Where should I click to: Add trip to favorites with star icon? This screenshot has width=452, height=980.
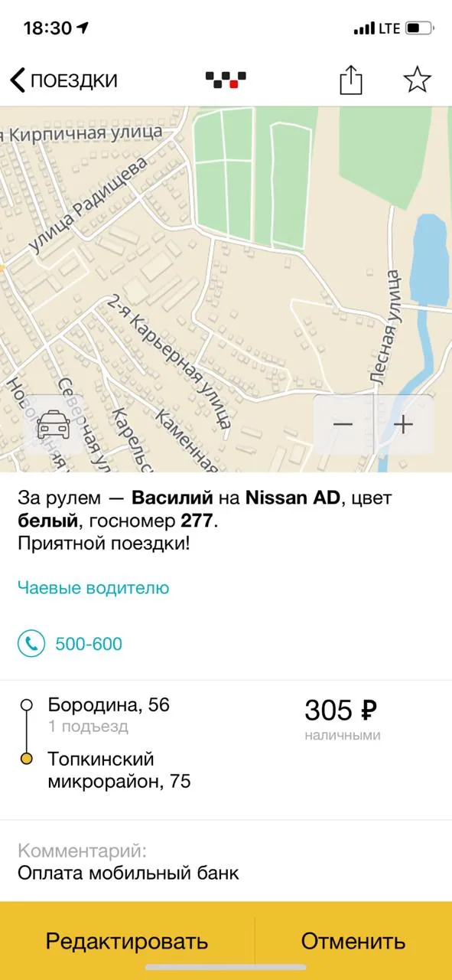417,80
